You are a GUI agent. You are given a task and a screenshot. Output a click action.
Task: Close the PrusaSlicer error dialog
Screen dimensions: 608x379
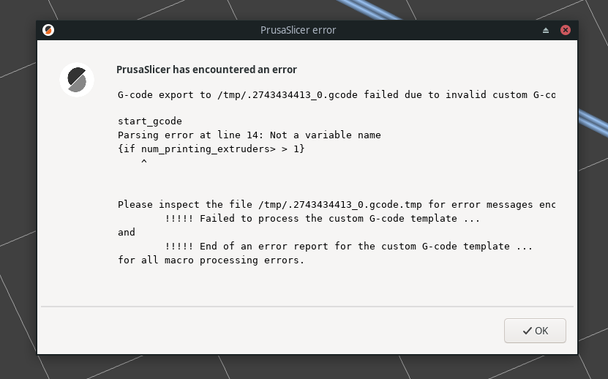(x=565, y=30)
